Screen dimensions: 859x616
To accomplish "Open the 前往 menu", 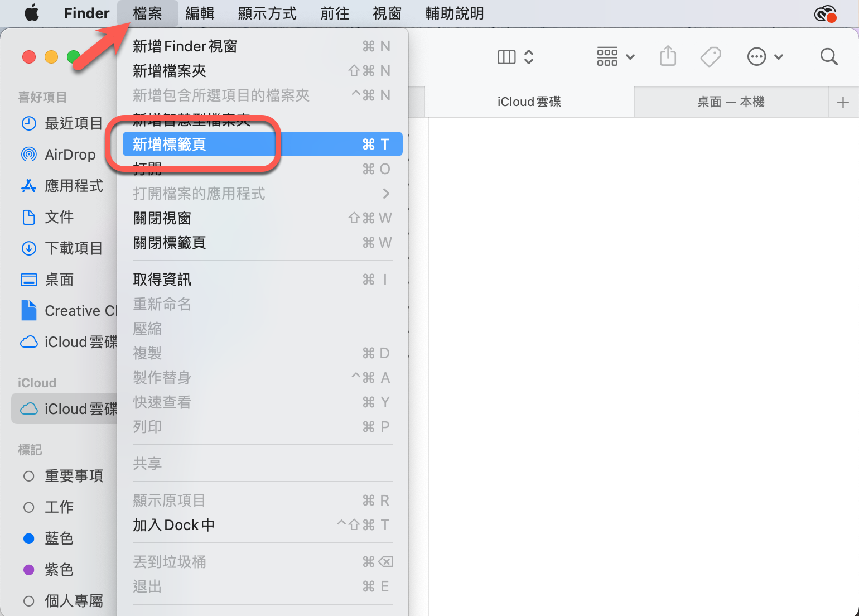I will click(x=335, y=13).
